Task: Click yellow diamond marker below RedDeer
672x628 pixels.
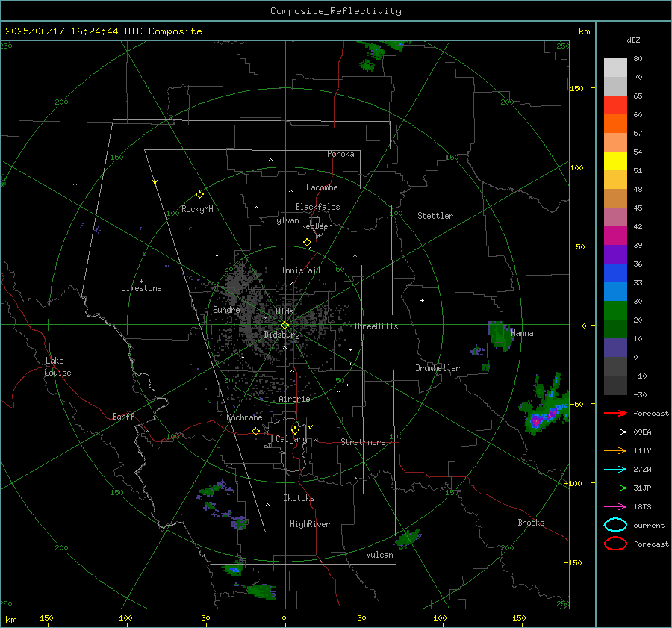Action: (307, 243)
